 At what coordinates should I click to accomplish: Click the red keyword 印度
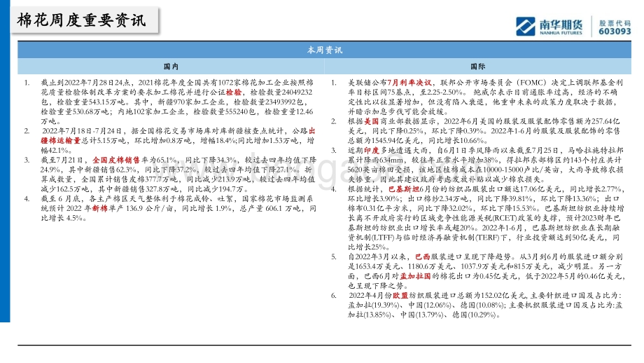371,151
